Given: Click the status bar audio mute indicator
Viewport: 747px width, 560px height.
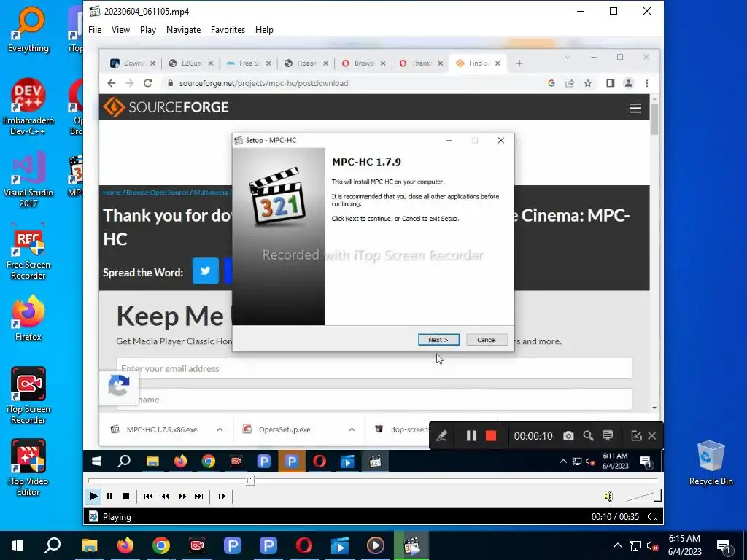Looking at the screenshot, I should [x=652, y=517].
